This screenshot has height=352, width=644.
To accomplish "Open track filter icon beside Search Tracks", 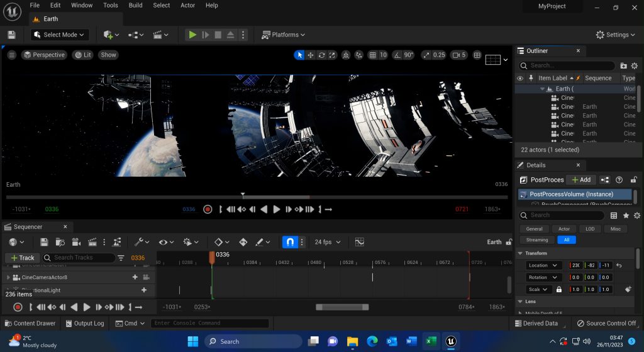I will 121,258.
